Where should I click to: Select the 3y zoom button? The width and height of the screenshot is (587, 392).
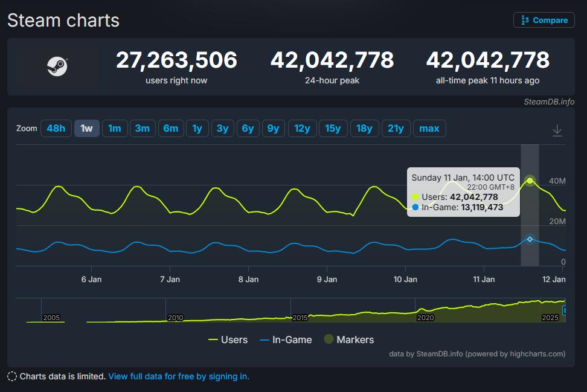click(222, 128)
